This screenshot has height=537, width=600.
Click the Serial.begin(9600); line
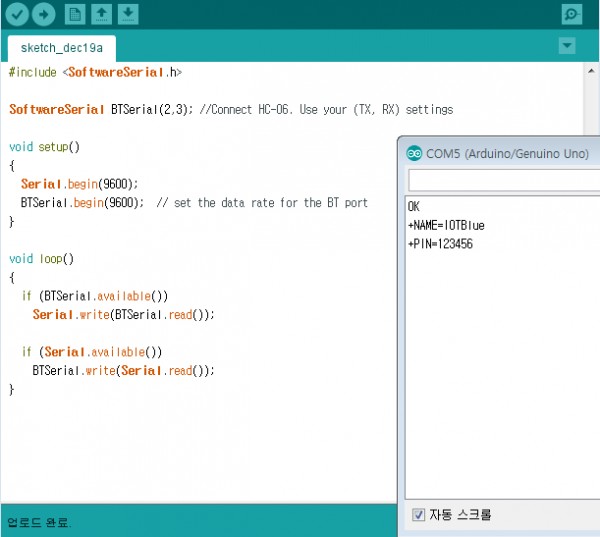tap(79, 184)
